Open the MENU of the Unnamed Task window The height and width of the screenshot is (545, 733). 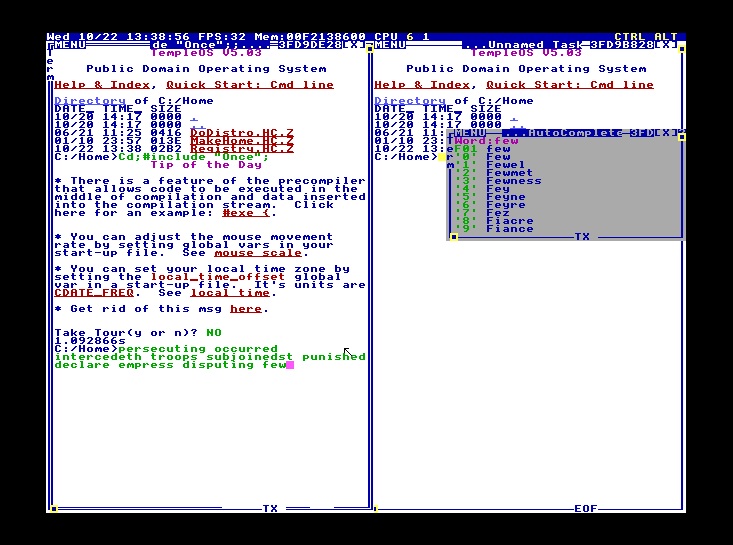[390, 45]
